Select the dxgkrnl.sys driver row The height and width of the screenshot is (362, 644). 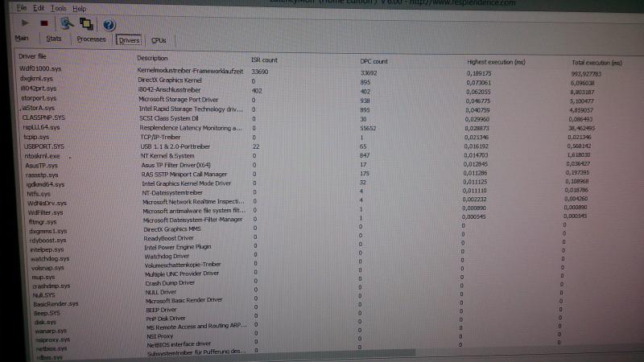[36, 78]
